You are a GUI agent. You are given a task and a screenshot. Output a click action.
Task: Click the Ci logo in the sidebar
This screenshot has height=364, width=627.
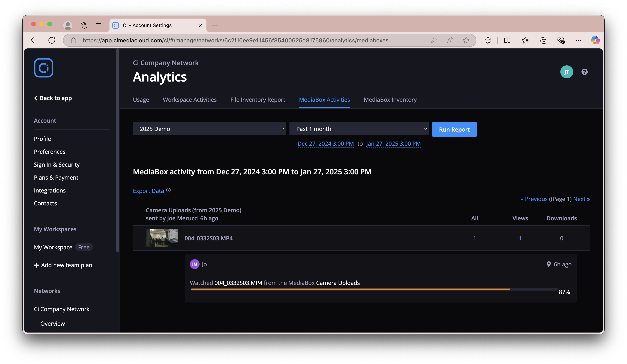44,68
